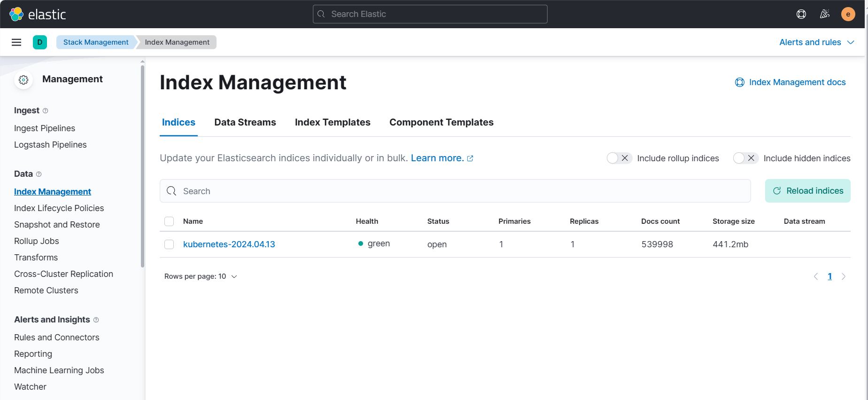Screen dimensions: 868x400
Task: Open Remote Clusters in sidebar
Action: pos(46,290)
